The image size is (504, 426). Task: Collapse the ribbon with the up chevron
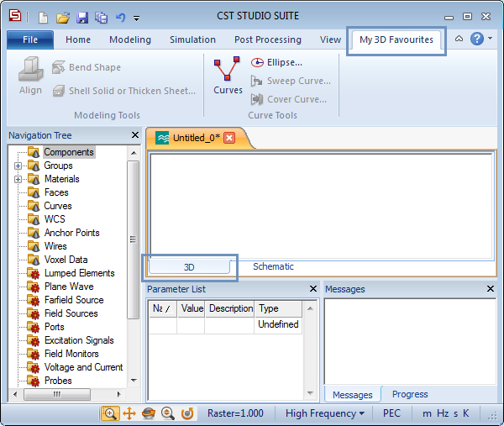click(x=459, y=39)
